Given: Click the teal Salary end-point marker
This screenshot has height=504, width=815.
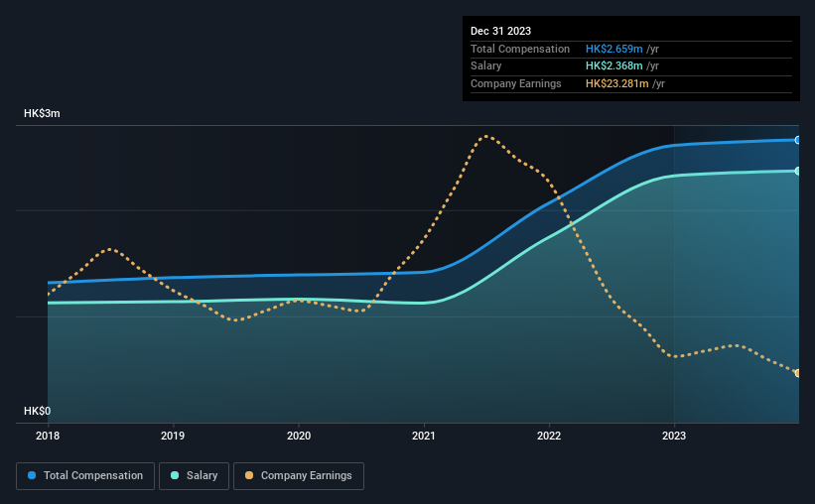Looking at the screenshot, I should (798, 171).
